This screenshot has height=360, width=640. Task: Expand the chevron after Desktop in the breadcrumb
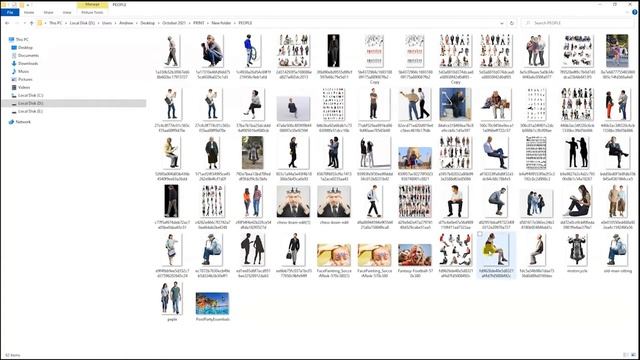[x=158, y=23]
